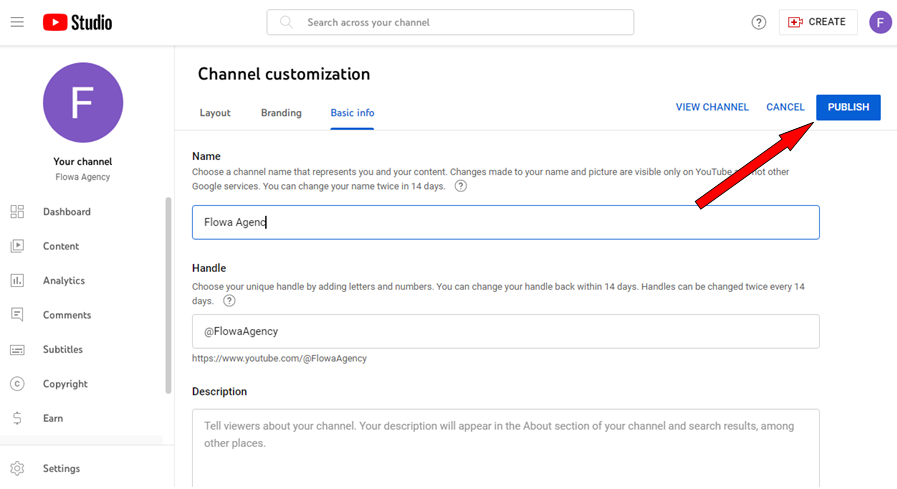Click the blue PUBLISH button
Image resolution: width=897 pixels, height=489 pixels.
point(848,107)
